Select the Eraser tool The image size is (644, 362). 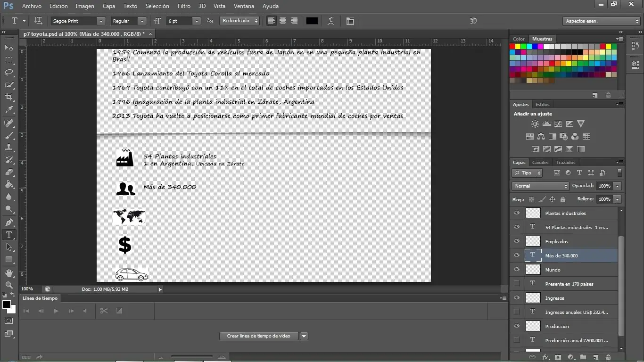[9, 173]
